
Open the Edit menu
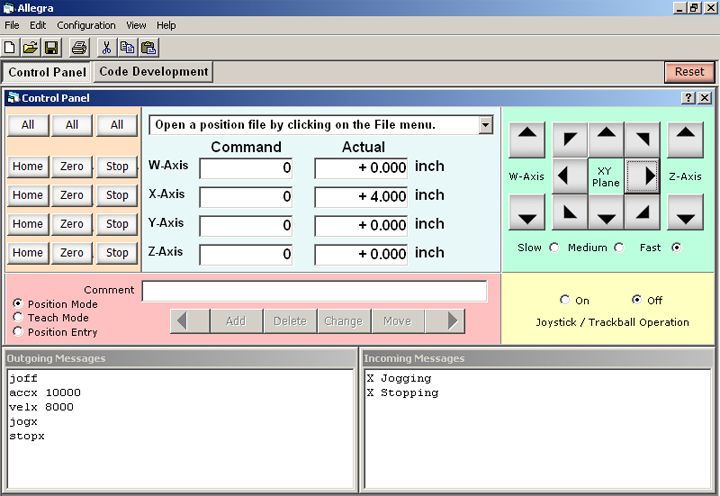(38, 25)
